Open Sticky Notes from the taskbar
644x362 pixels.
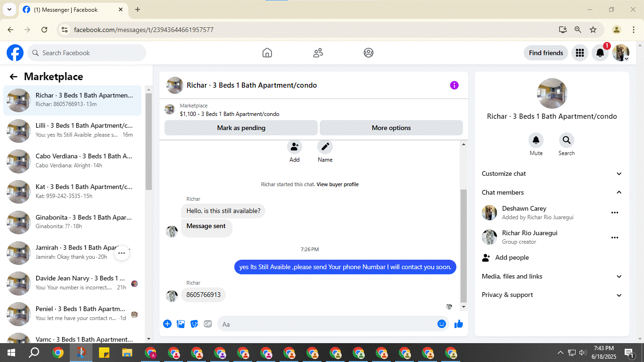pos(104,353)
